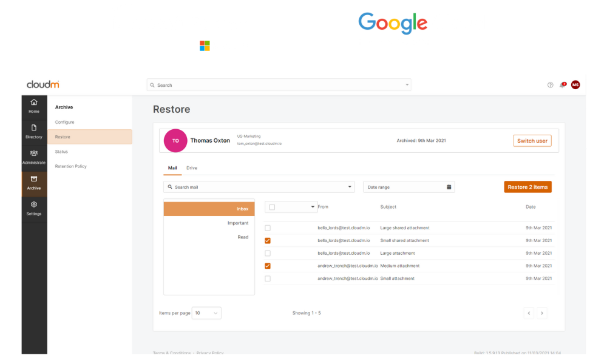The height and width of the screenshot is (364, 607).
Task: Open the Directory sidebar icon
Action: pyautogui.click(x=34, y=131)
